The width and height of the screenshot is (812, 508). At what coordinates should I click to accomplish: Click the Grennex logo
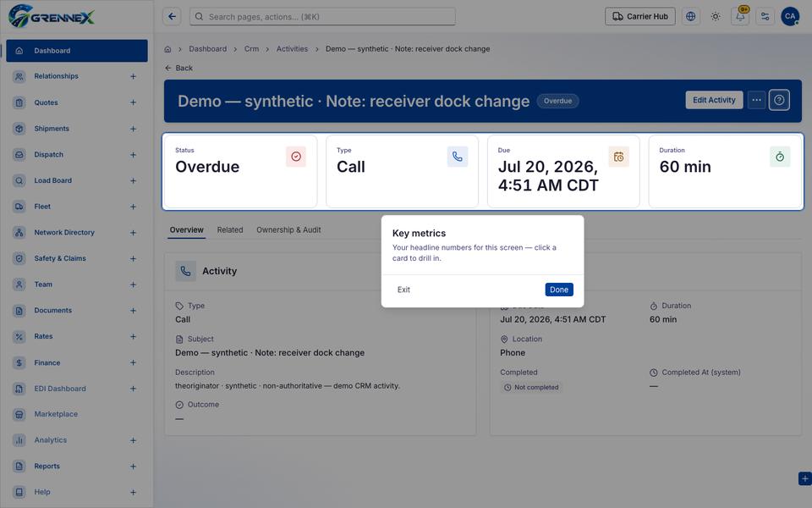[x=52, y=16]
